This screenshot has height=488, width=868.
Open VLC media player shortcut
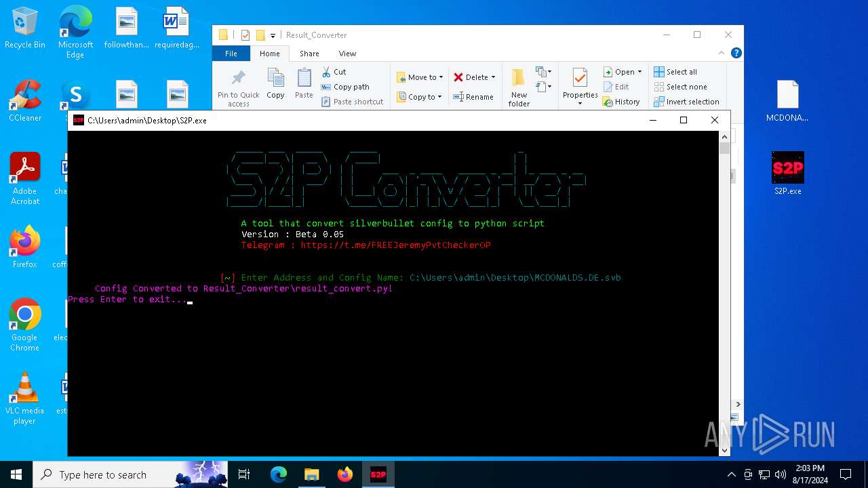pyautogui.click(x=25, y=399)
